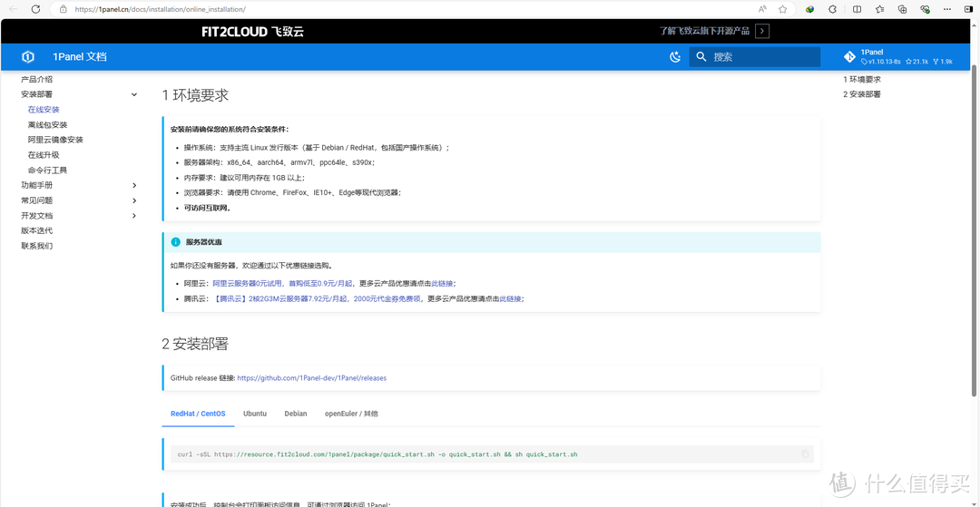Open 离线包安装 sidebar entry
Screen dimensions: 980x507
pyautogui.click(x=47, y=125)
